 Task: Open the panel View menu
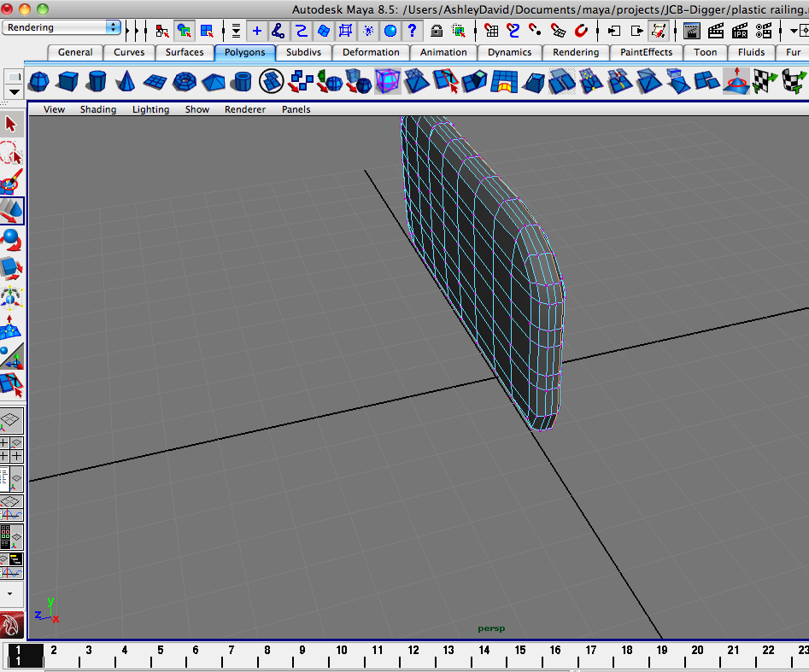pos(54,109)
